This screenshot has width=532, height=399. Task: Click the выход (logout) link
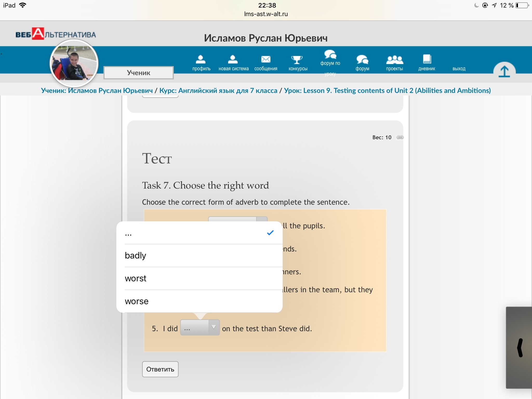point(459,69)
